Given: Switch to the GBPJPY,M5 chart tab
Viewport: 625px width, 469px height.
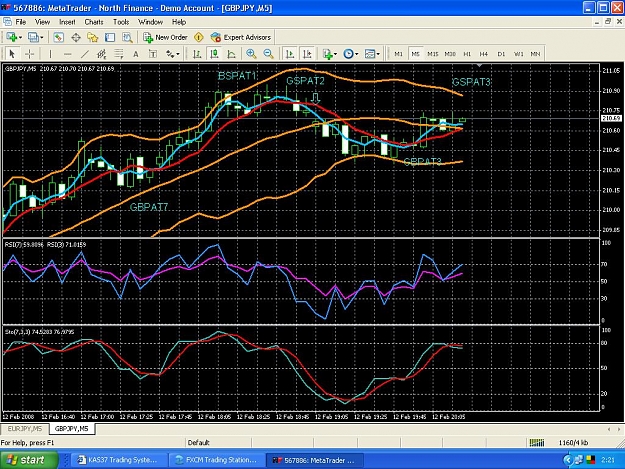Looking at the screenshot, I should coord(72,429).
